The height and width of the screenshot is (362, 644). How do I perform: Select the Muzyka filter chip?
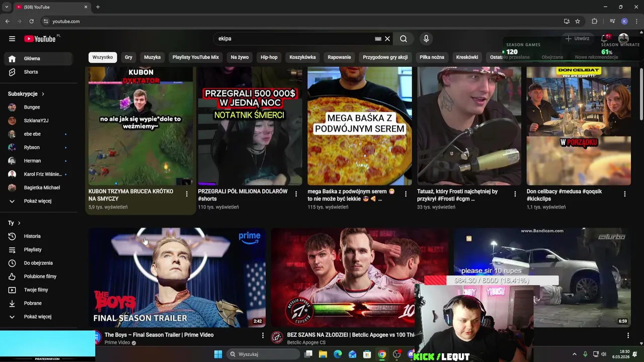pos(152,57)
